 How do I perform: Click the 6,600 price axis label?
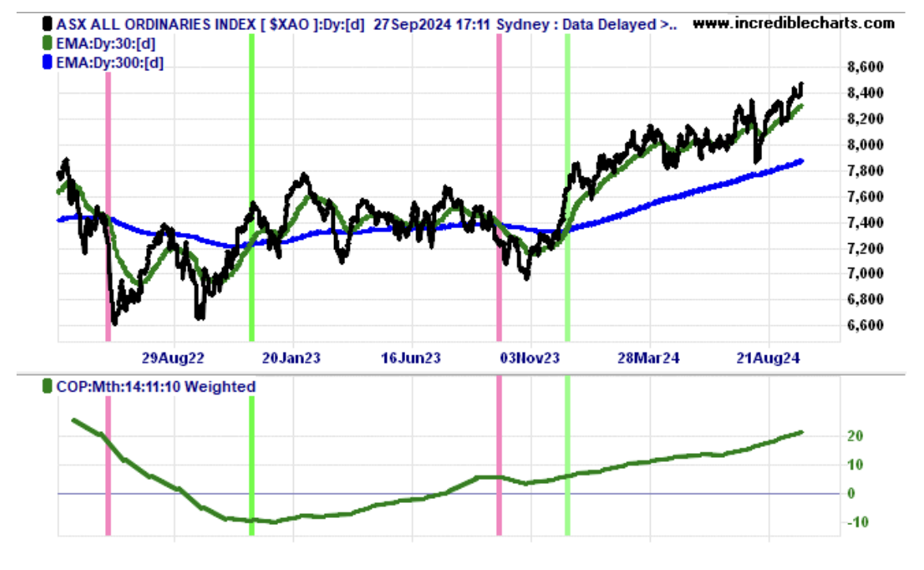[865, 325]
